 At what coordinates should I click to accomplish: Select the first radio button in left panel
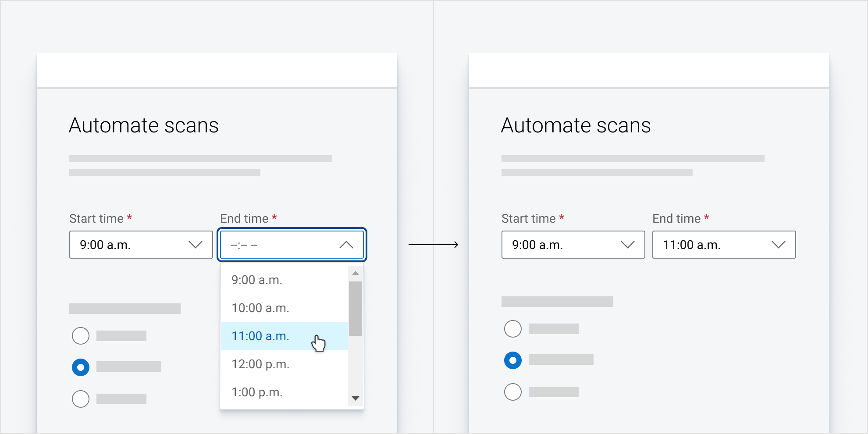click(81, 336)
